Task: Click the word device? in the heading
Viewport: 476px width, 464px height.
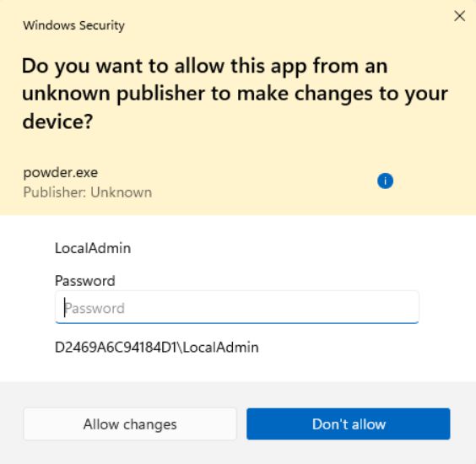Action: pyautogui.click(x=57, y=121)
